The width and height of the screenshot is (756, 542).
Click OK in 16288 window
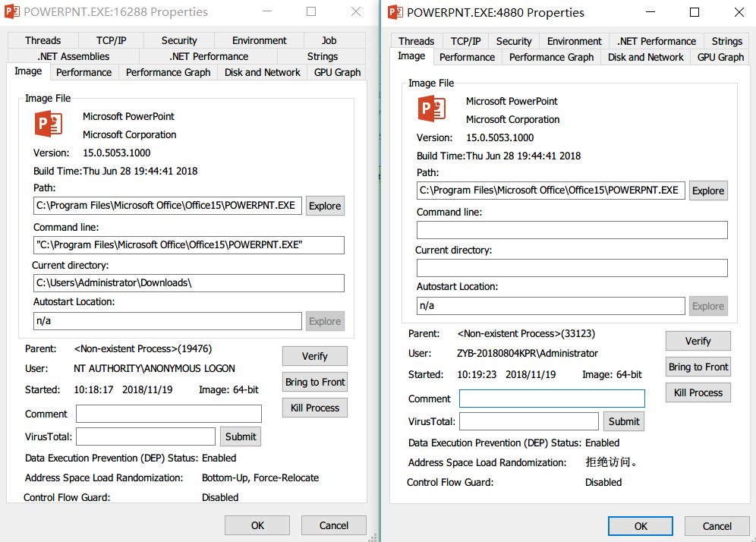pos(257,525)
